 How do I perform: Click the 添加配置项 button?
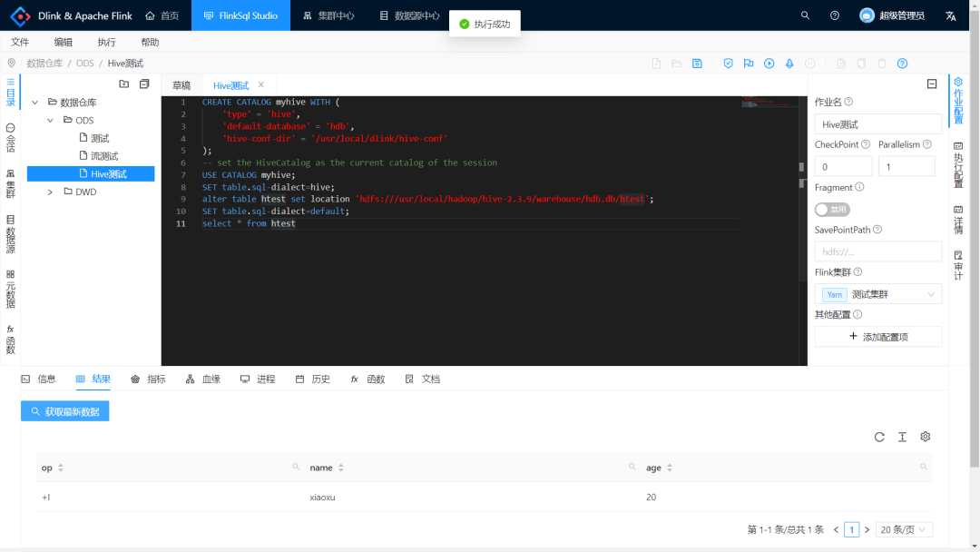[878, 336]
